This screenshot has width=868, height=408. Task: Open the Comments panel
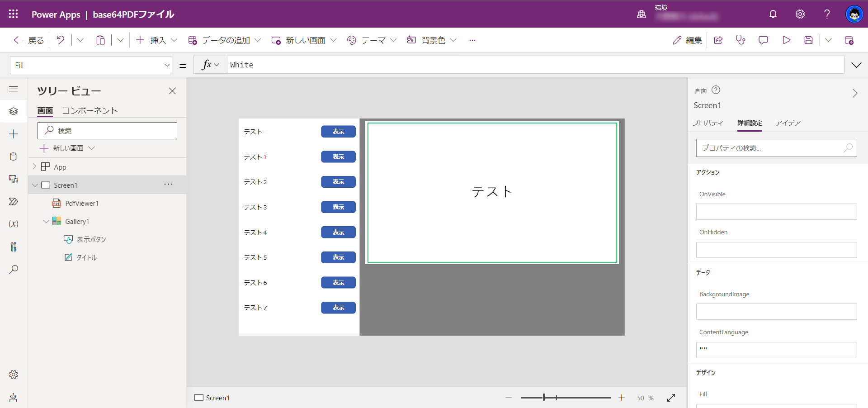(x=763, y=40)
